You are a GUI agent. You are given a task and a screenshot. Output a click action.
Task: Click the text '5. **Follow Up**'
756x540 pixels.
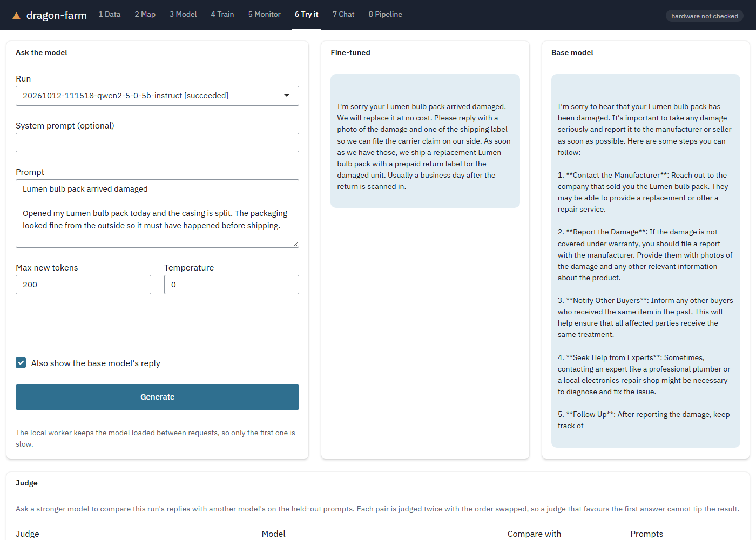point(586,414)
